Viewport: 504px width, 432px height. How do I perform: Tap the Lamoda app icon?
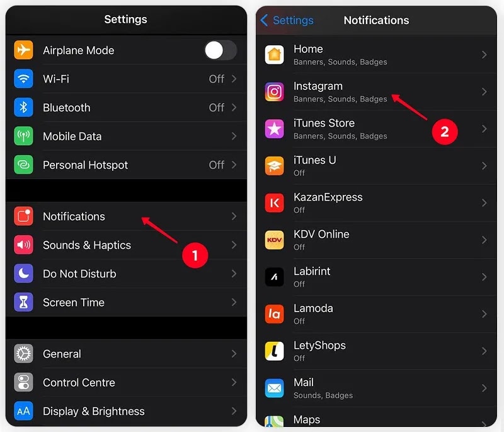point(274,314)
